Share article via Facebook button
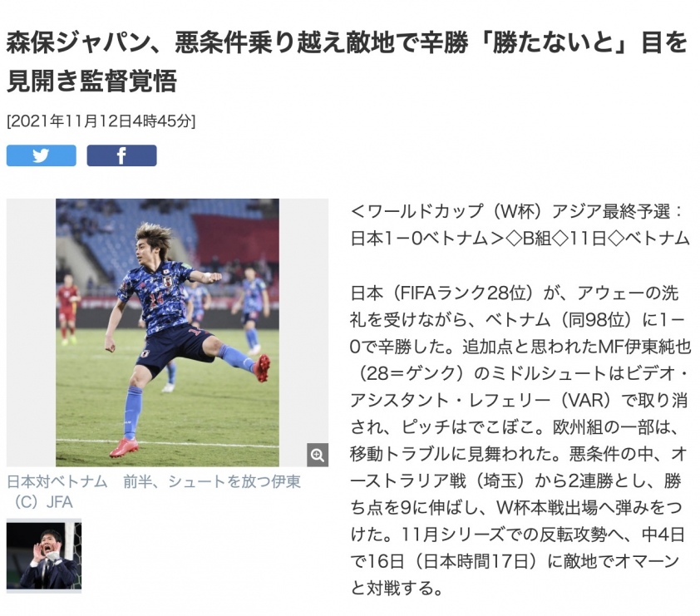The width and height of the screenshot is (700, 616). click(x=121, y=155)
